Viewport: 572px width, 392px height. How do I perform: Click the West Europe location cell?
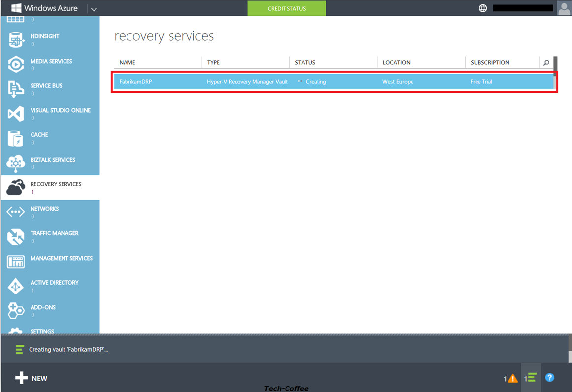tap(398, 82)
